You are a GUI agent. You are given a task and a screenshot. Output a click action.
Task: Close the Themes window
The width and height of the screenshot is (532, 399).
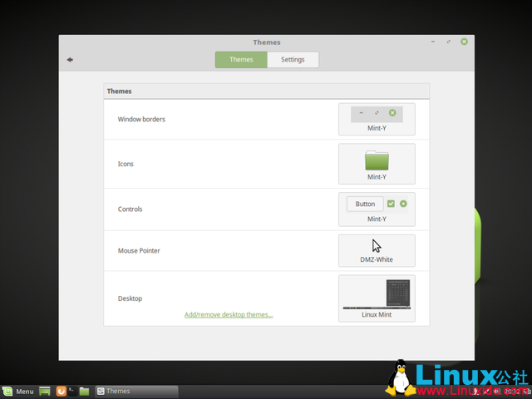(x=464, y=42)
